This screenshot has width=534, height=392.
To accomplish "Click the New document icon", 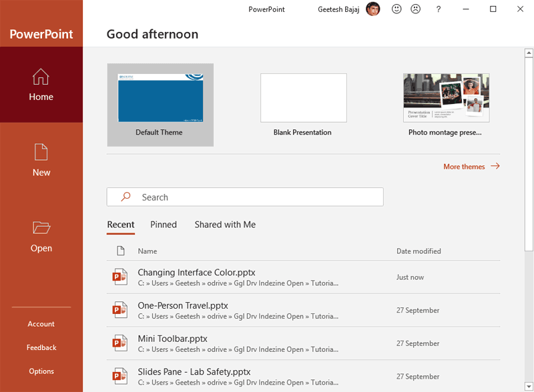I will coord(41,152).
